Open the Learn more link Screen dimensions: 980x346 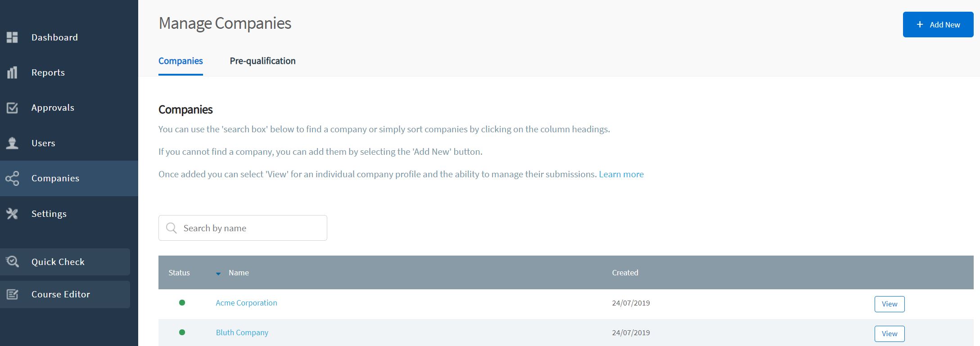tap(621, 174)
